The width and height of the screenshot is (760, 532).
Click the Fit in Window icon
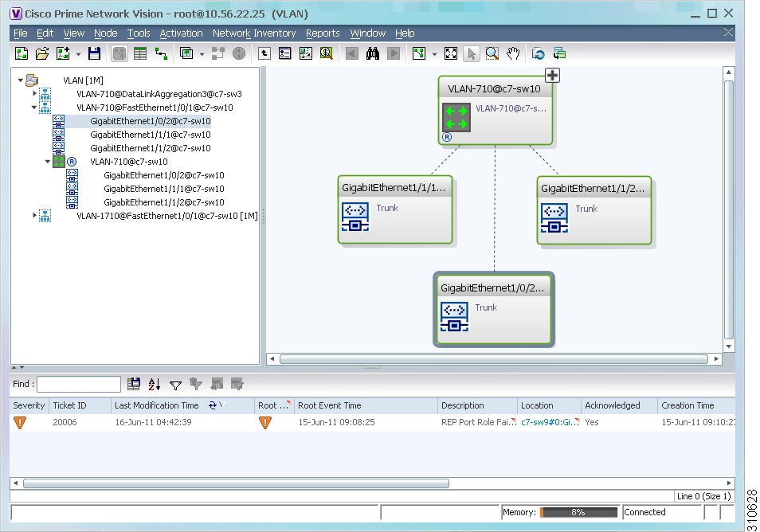click(451, 53)
